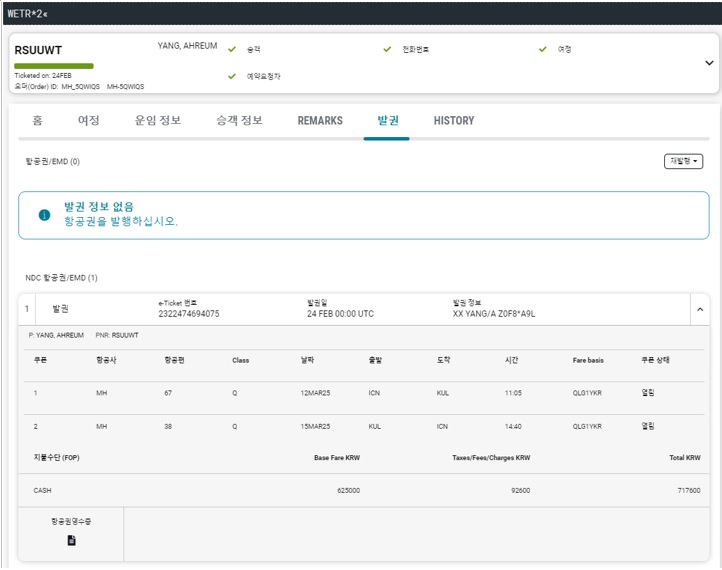The image size is (722, 570).
Task: Collapse the NDC ticket 2322474694075 row
Action: coord(700,309)
